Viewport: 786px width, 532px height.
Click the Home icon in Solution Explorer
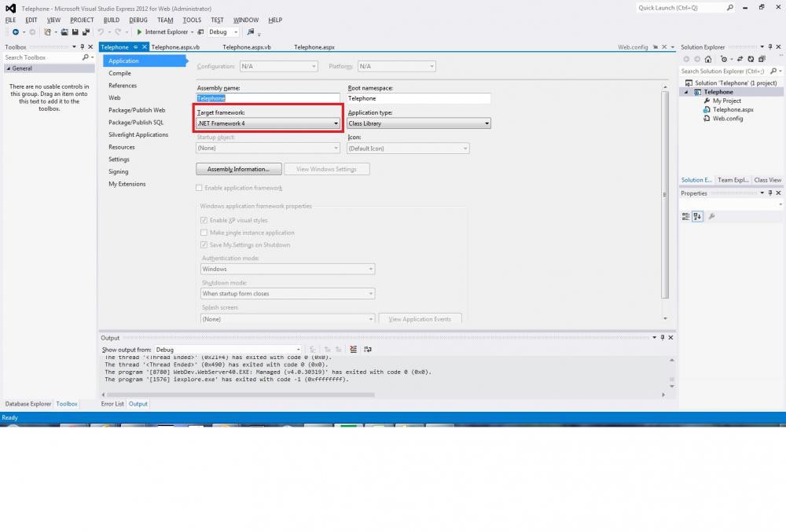pyautogui.click(x=708, y=59)
